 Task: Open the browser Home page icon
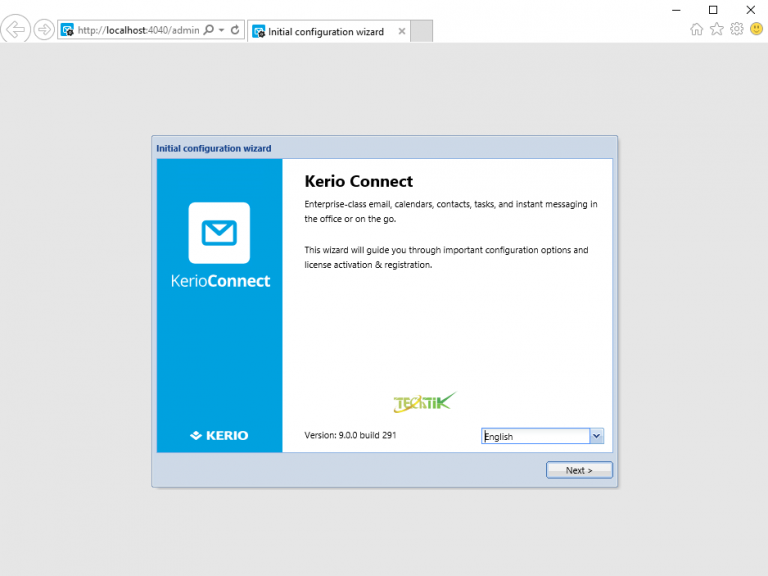click(x=697, y=29)
